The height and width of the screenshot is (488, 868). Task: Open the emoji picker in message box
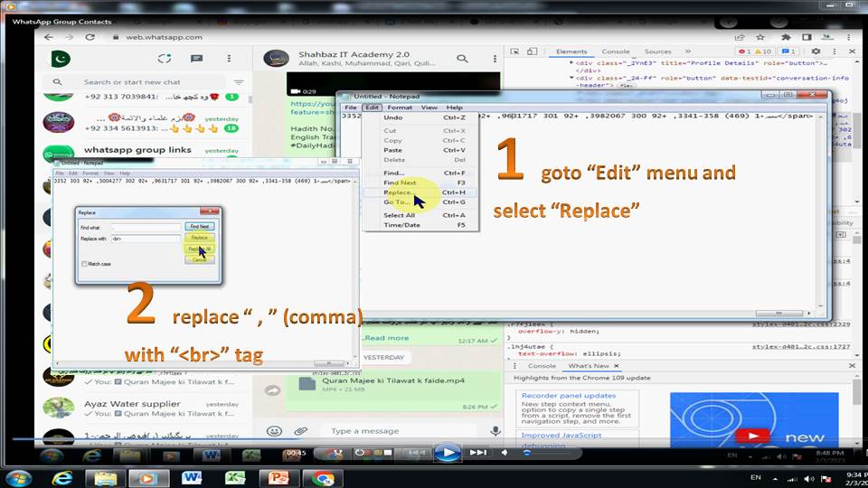point(274,431)
